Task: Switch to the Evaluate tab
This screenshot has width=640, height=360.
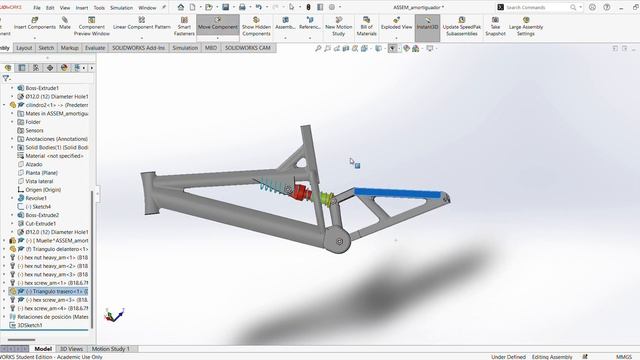Action: (95, 48)
